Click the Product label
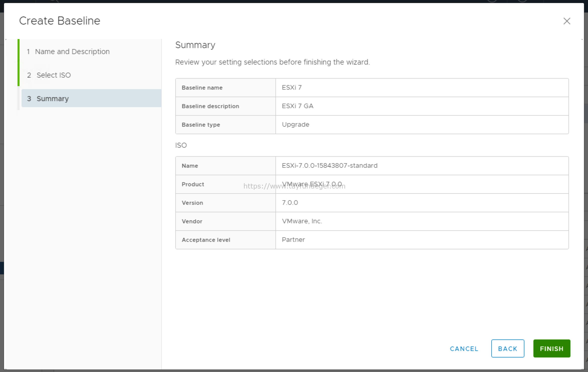This screenshot has width=588, height=372. pos(193,184)
